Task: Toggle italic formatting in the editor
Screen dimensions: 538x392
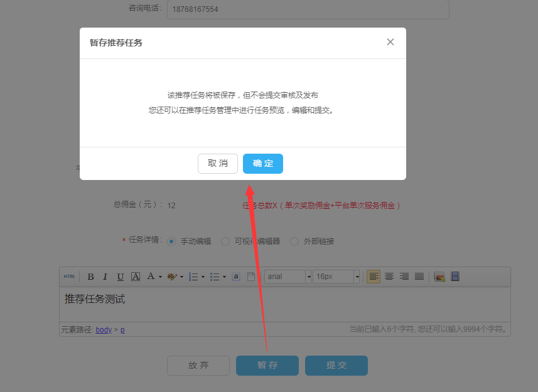Action: coord(105,277)
